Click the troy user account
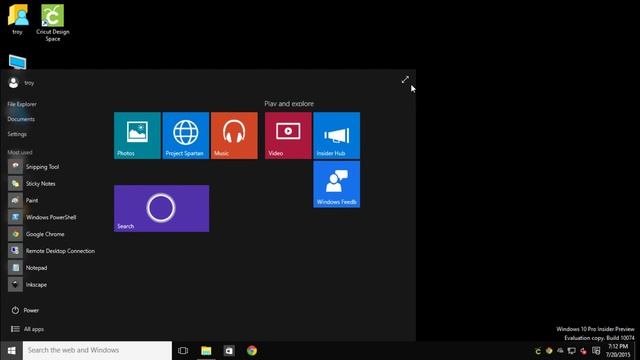Image resolution: width=640 pixels, height=360 pixels. 21,83
